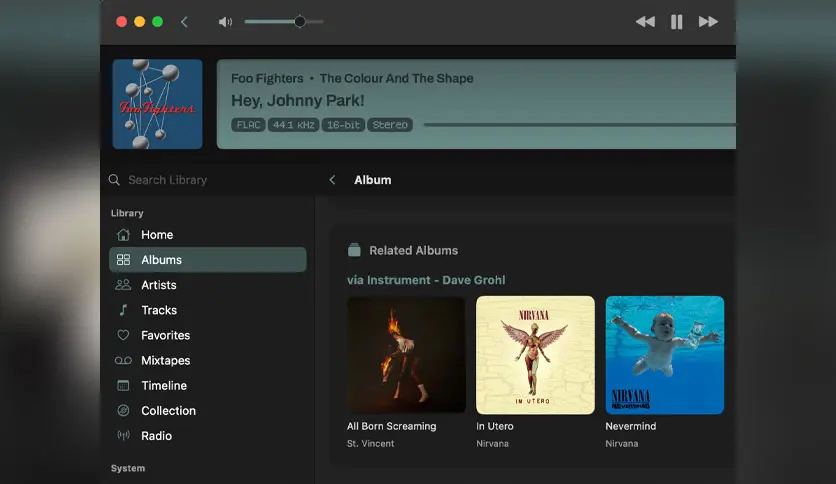This screenshot has height=484, width=836.
Task: Open the In Utero album cover
Action: [x=535, y=355]
